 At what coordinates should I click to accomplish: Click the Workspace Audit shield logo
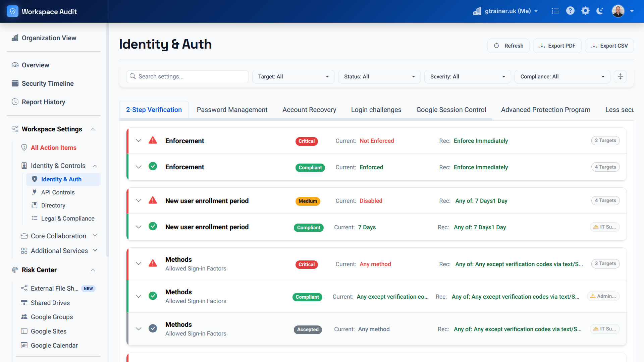point(12,11)
